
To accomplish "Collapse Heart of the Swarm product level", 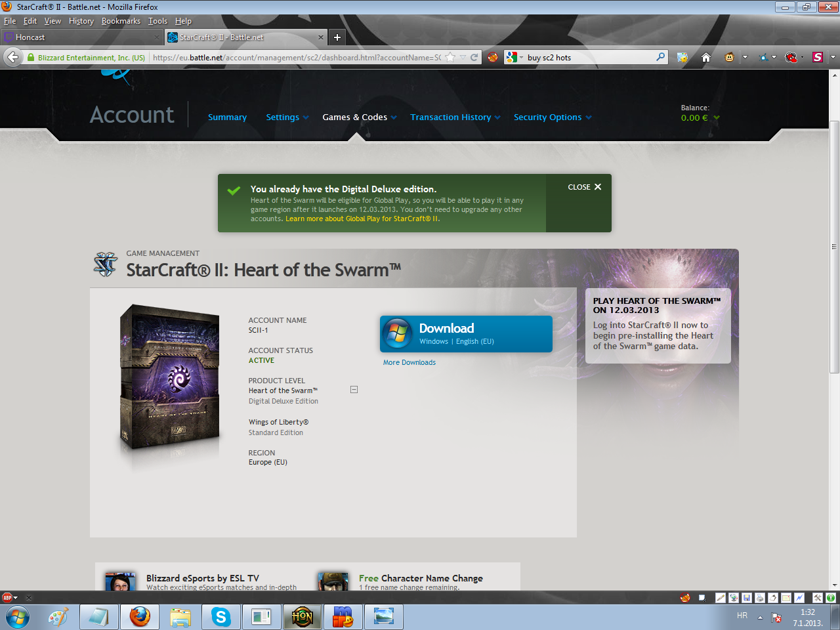I will pyautogui.click(x=354, y=390).
